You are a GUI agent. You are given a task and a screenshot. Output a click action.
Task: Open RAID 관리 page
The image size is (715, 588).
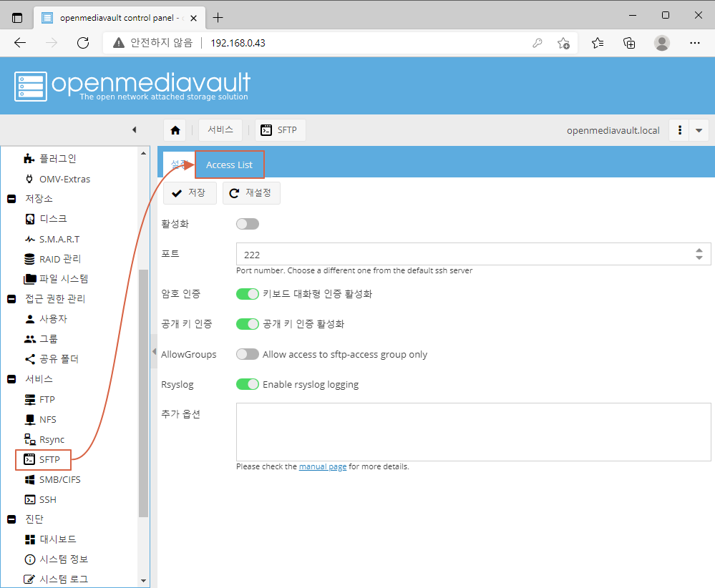pos(52,259)
